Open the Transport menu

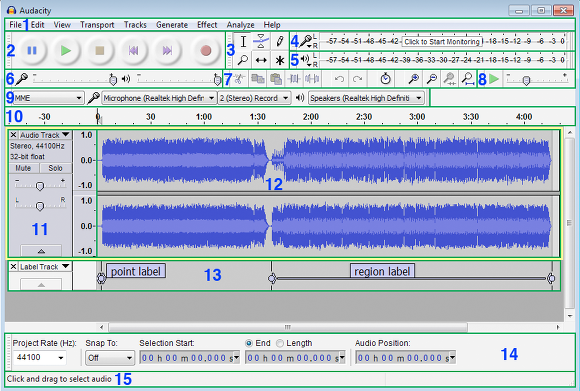(x=97, y=25)
